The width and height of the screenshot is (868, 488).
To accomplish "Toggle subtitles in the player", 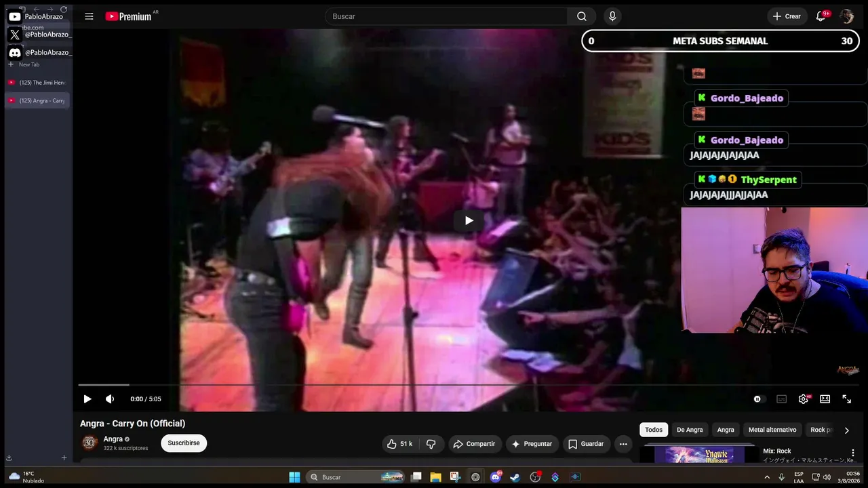I will 781,399.
